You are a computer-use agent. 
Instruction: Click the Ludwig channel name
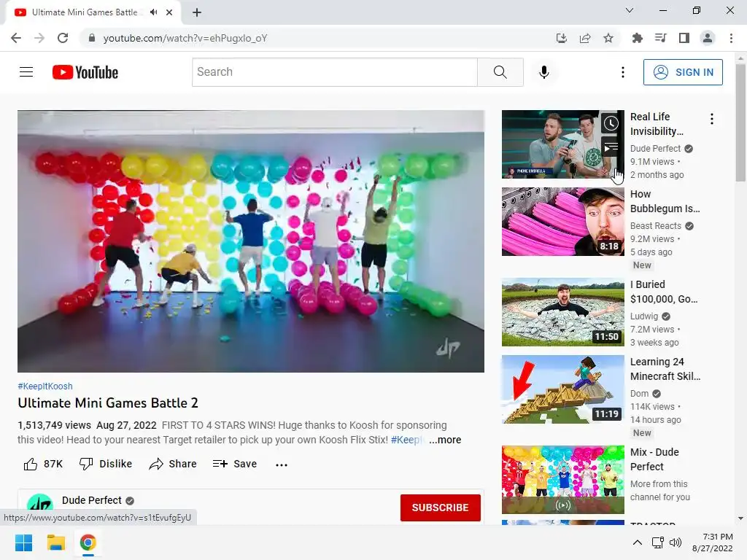pos(644,316)
